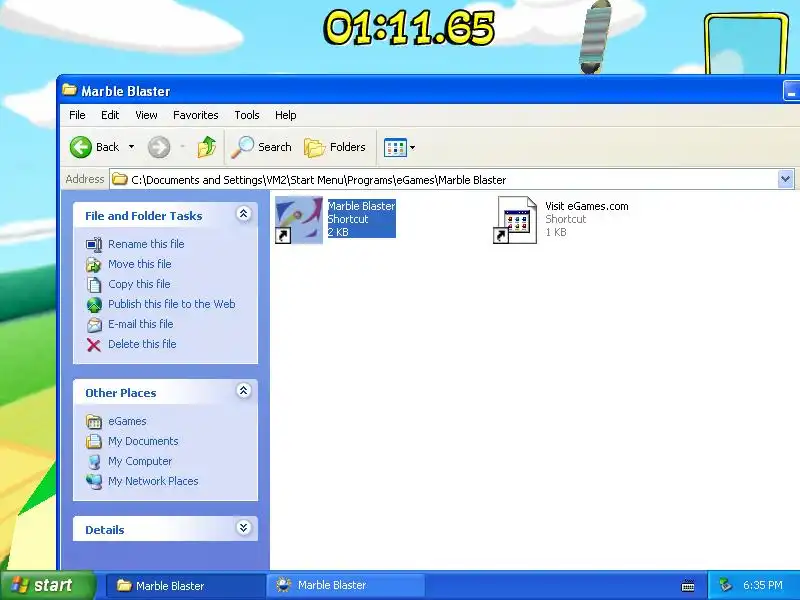Switch to Marble Blaster game taskbar button

click(x=346, y=586)
